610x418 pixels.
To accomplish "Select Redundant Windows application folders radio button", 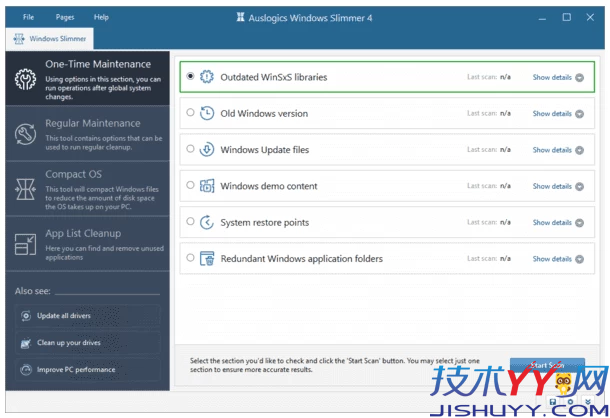I will (190, 257).
